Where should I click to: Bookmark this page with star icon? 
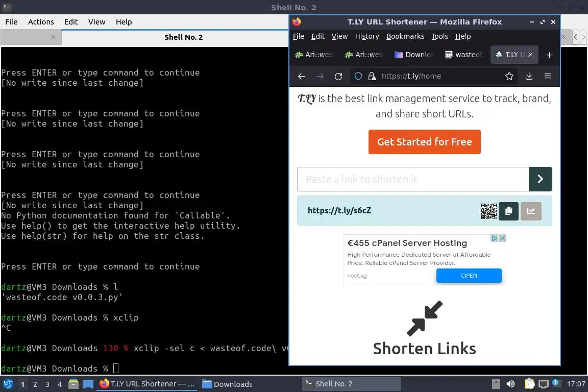pyautogui.click(x=509, y=76)
